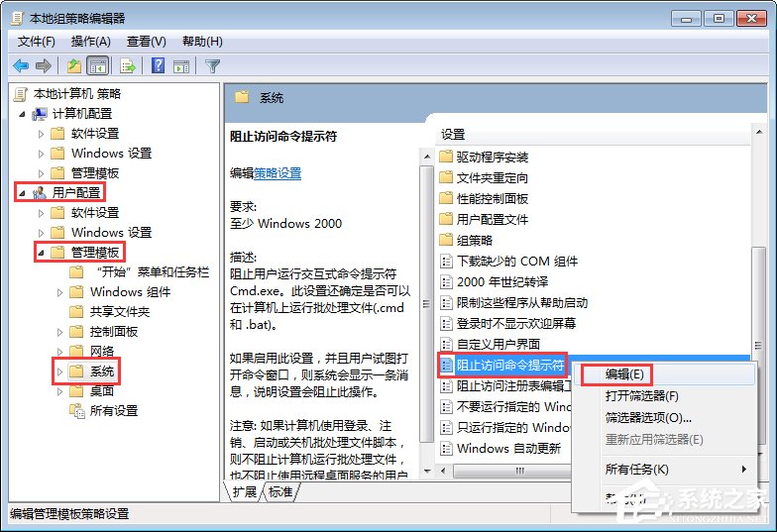
Task: Click description pane scrollbar down arrow
Action: click(427, 472)
